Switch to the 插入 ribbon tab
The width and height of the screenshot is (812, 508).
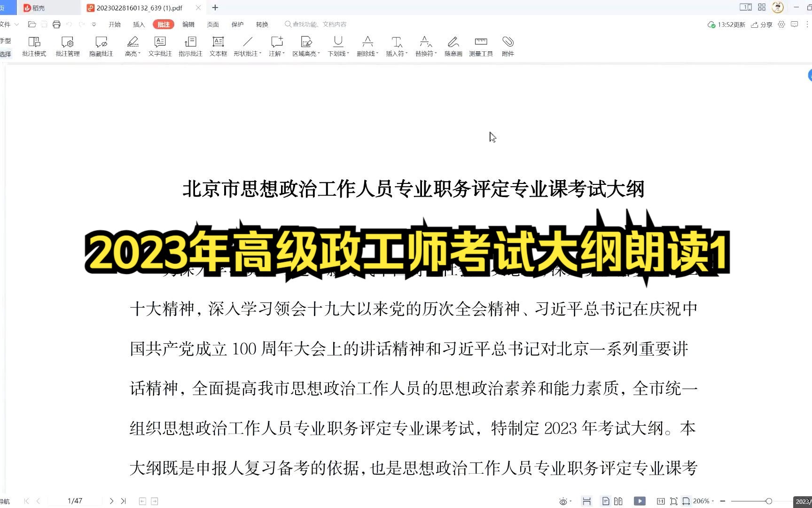139,24
